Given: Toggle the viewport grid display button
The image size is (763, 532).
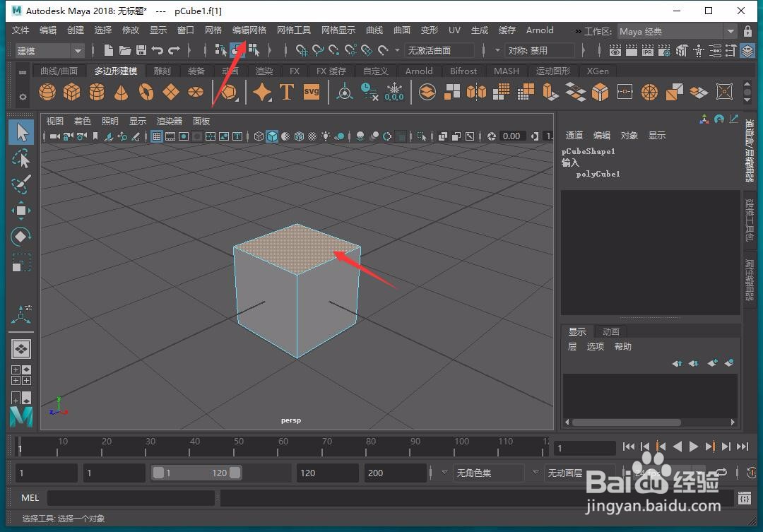Looking at the screenshot, I should (157, 136).
